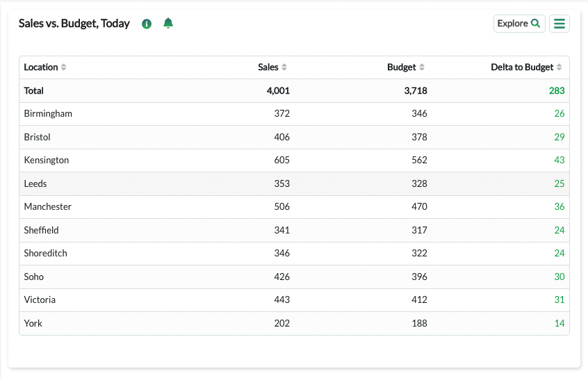Sort by Delta to Budget arrows
The width and height of the screenshot is (588, 378).
click(559, 67)
